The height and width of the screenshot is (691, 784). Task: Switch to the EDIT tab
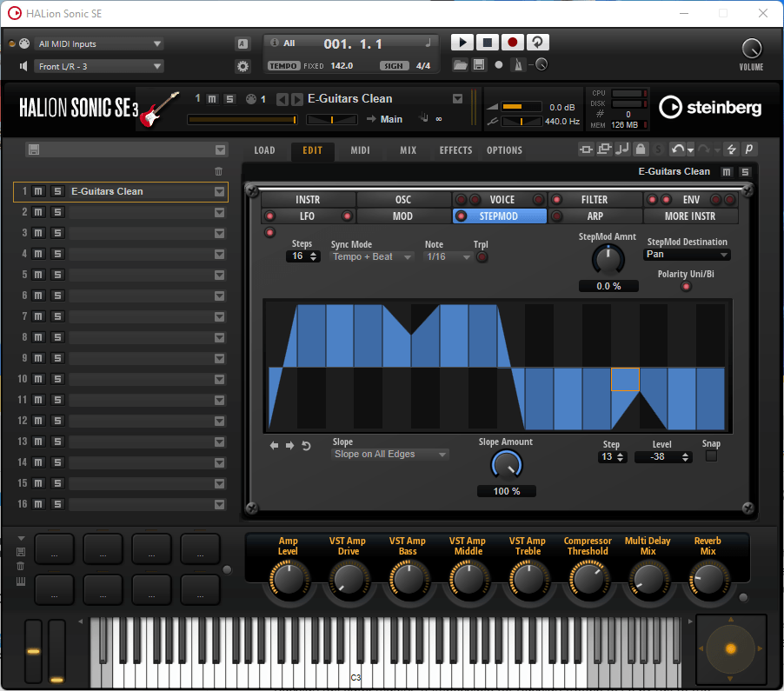click(313, 150)
